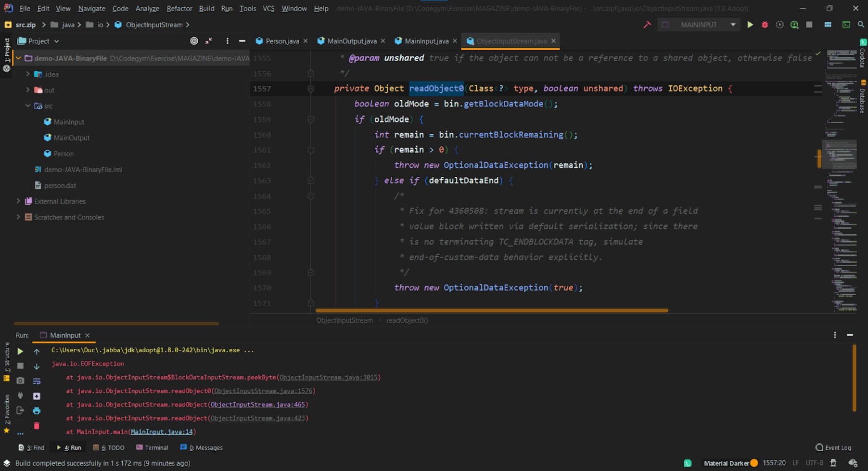Click the trash icon to clear console
868x471 pixels.
pos(37,426)
